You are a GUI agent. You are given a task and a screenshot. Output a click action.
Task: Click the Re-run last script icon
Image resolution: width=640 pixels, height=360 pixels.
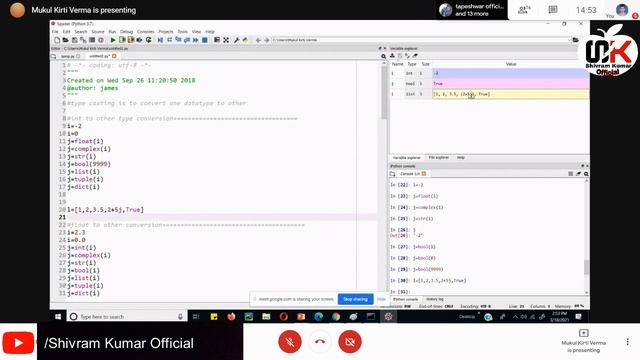coord(149,40)
